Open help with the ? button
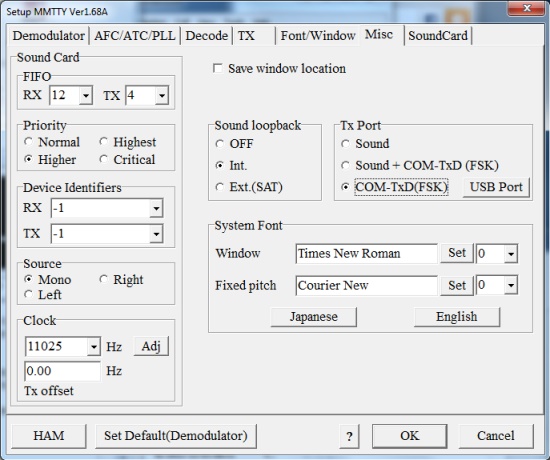 pyautogui.click(x=349, y=436)
